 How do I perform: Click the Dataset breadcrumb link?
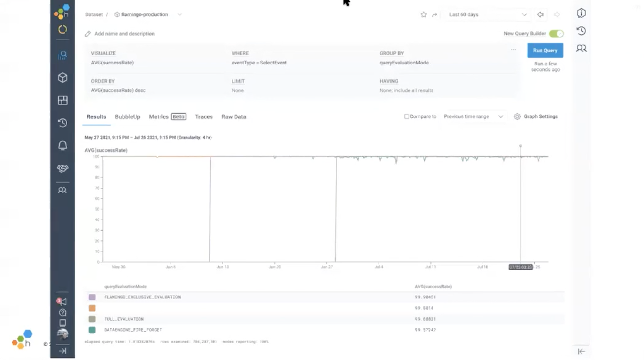(94, 14)
